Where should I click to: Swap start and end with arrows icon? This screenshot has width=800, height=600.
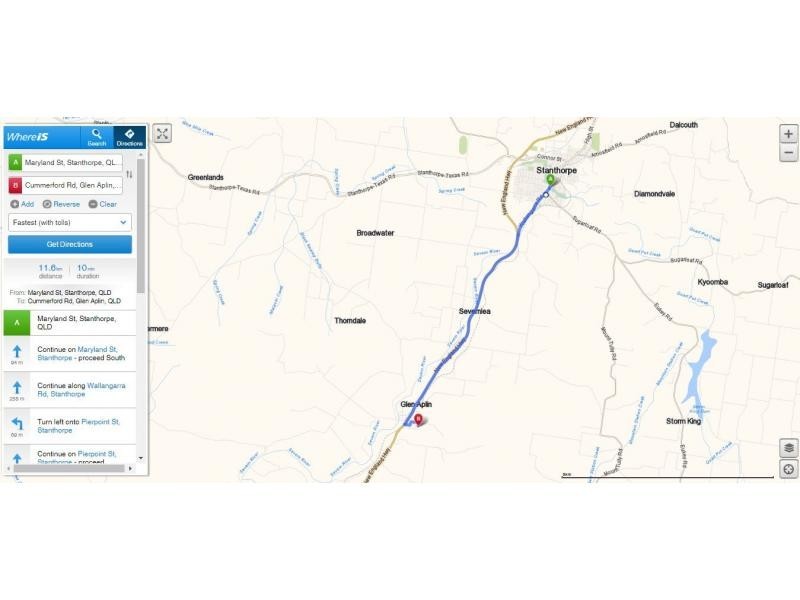129,174
